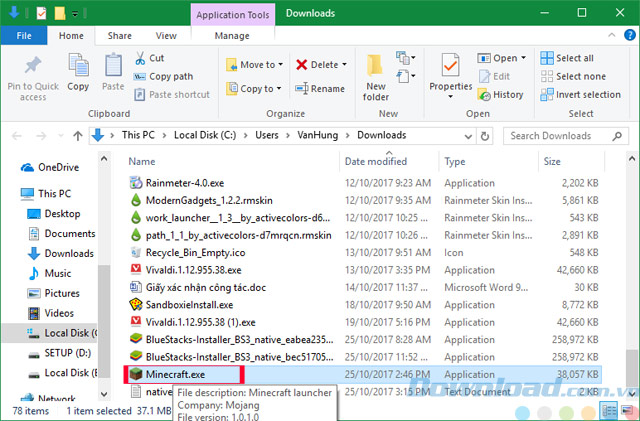The width and height of the screenshot is (640, 421).
Task: Click Users in address breadcrumb
Action: [x=267, y=135]
